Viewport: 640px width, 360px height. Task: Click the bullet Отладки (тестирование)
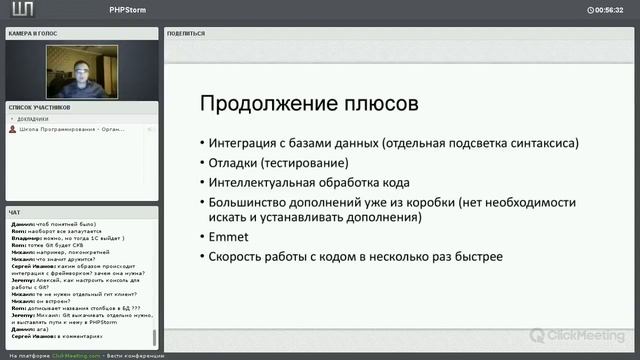[x=278, y=163]
